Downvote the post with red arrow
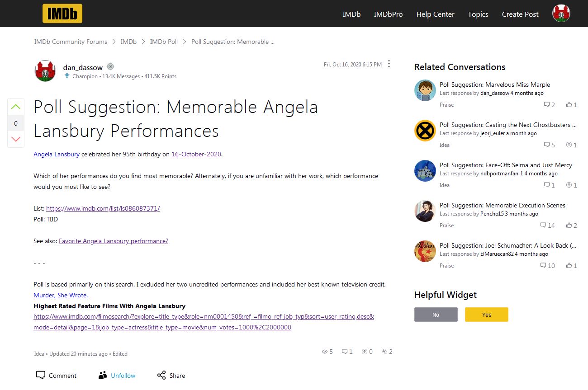This screenshot has width=588, height=390. [x=16, y=139]
